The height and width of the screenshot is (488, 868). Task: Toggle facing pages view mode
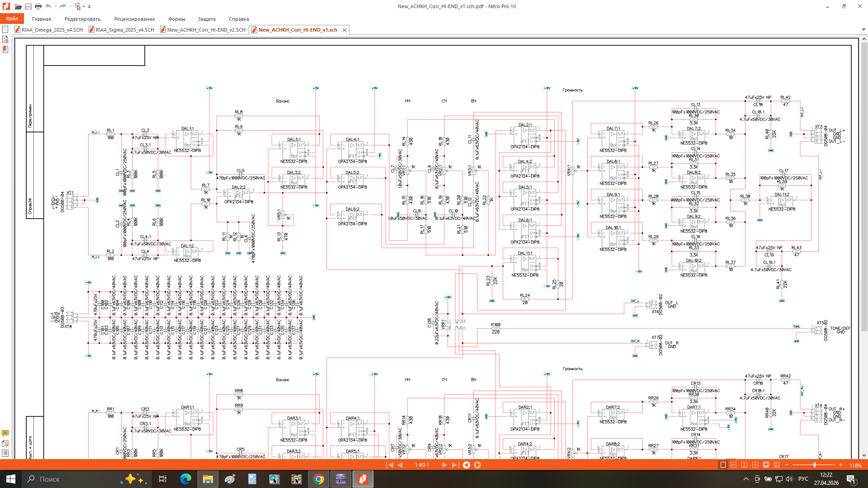pos(744,465)
